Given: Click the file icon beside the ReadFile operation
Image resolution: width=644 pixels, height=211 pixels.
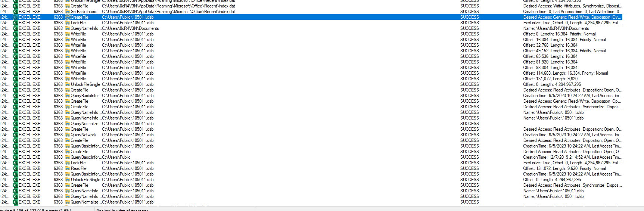Looking at the screenshot, I should click(68, 168).
